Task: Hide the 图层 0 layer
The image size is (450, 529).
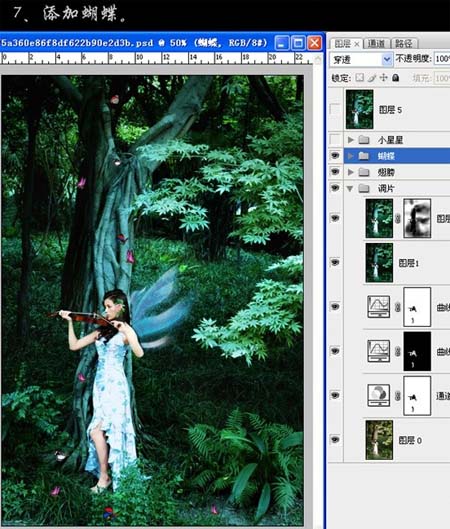Action: coord(335,440)
